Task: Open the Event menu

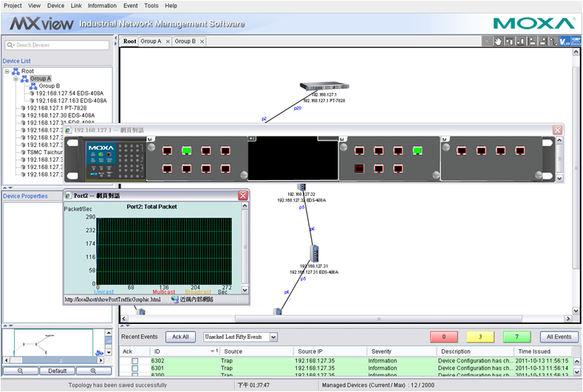Action: coord(131,6)
